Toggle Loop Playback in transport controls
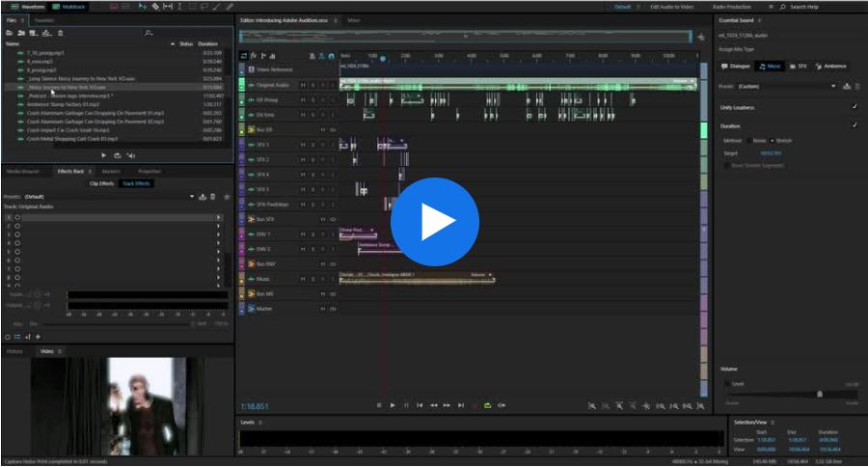The image size is (868, 467). (x=488, y=405)
